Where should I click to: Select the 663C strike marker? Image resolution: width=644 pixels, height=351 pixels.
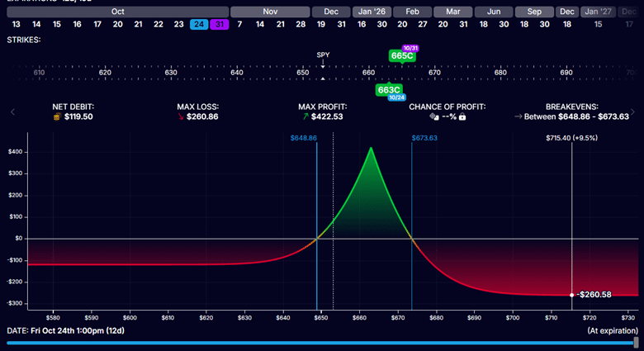coord(387,88)
